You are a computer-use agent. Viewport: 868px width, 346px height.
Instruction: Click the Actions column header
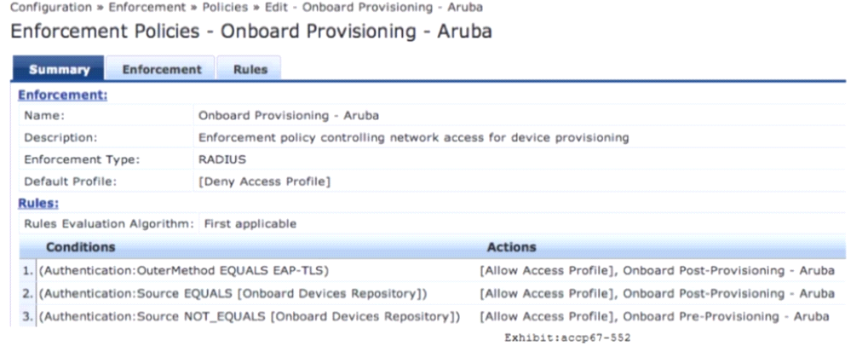511,247
